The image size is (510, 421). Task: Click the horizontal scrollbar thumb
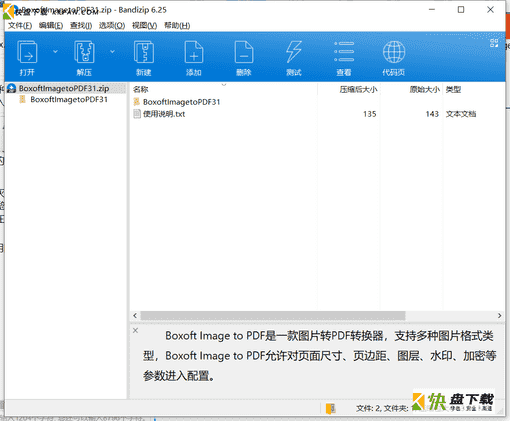pos(273,315)
